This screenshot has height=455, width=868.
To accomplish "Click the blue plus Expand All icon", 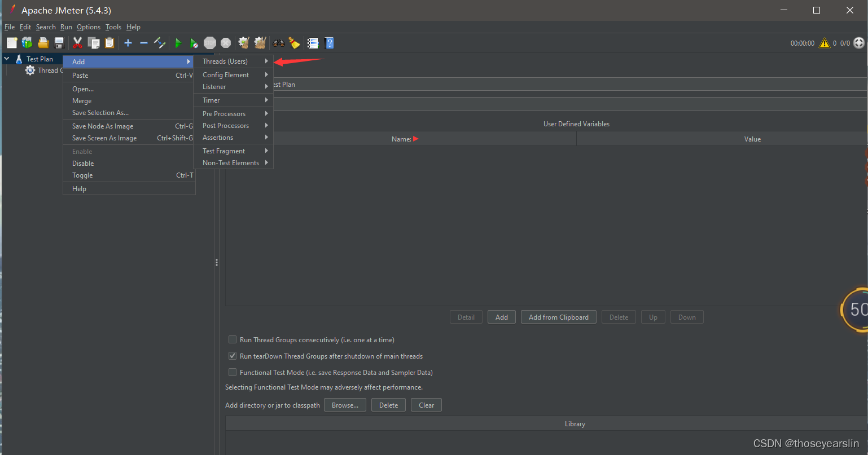I will (128, 43).
